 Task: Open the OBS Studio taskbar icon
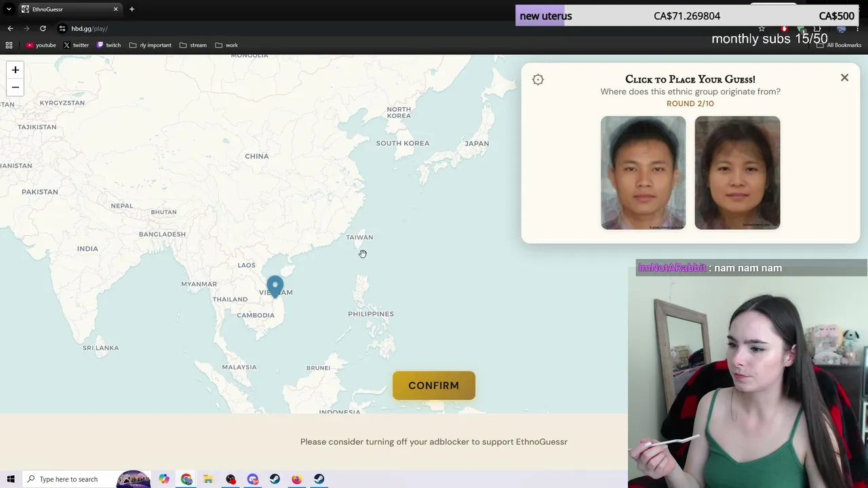click(x=231, y=479)
